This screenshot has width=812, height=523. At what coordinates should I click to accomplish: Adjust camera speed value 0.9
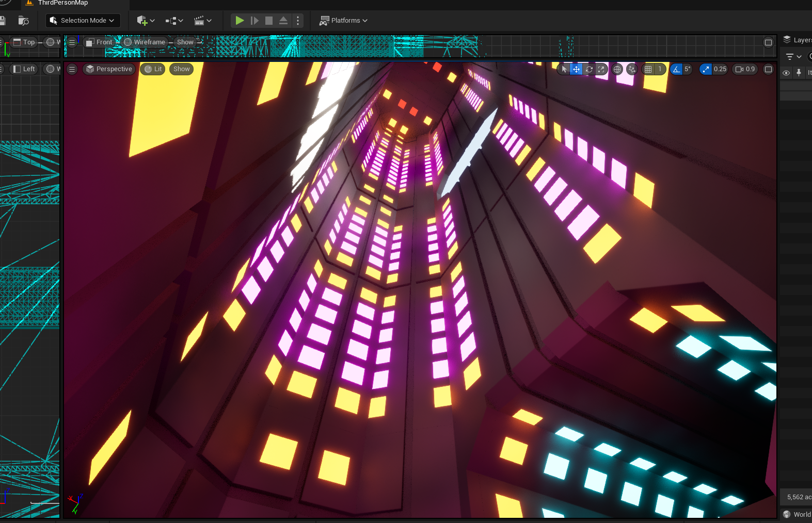(x=745, y=69)
